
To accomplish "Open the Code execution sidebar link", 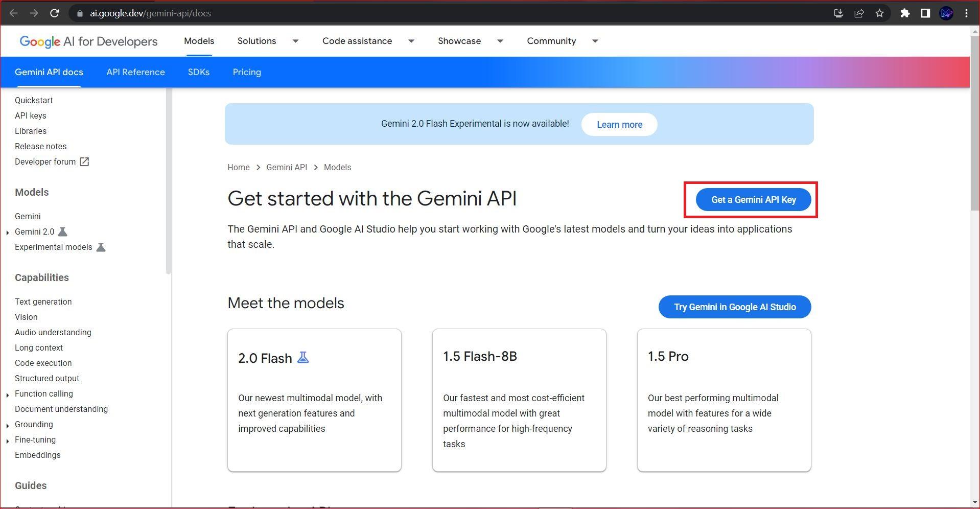I will coord(43,363).
